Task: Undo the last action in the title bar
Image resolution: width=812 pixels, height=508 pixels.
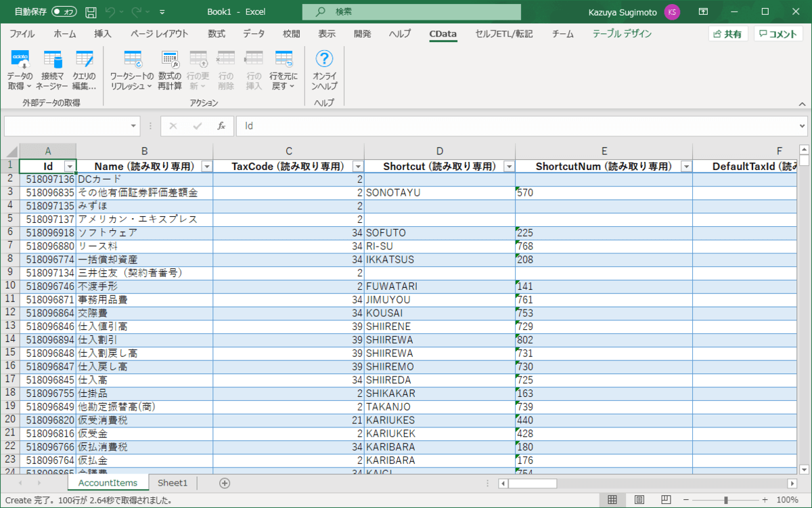Action: [x=110, y=12]
